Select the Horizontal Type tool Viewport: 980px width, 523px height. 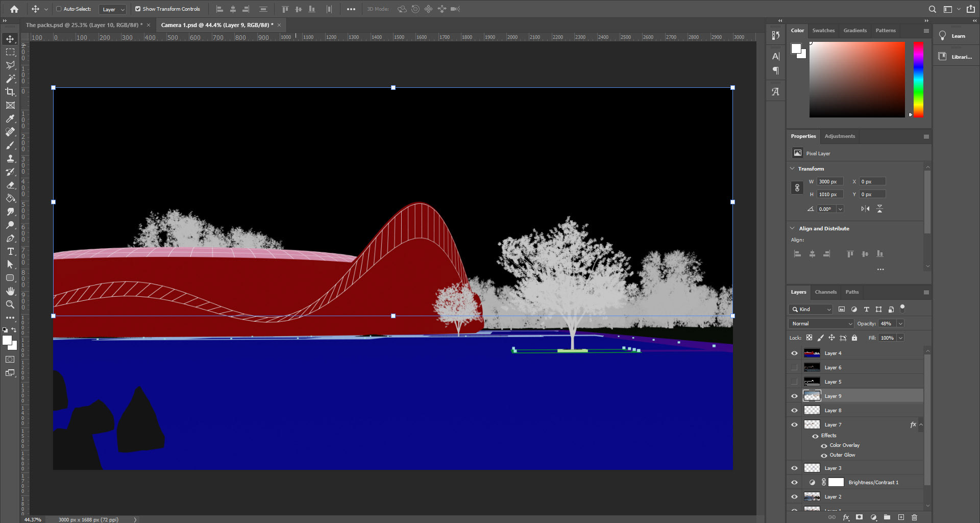pyautogui.click(x=10, y=251)
